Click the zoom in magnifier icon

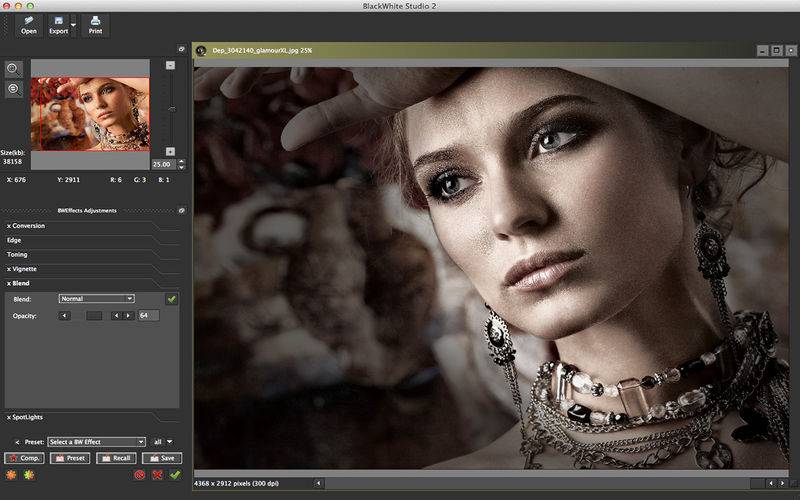pyautogui.click(x=14, y=70)
